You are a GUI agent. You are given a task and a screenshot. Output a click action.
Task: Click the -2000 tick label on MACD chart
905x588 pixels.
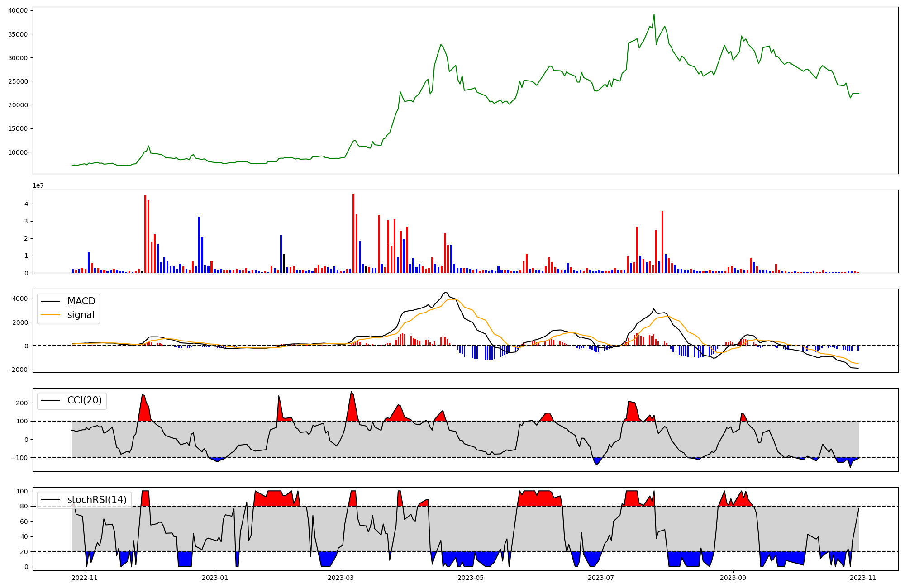click(x=18, y=370)
